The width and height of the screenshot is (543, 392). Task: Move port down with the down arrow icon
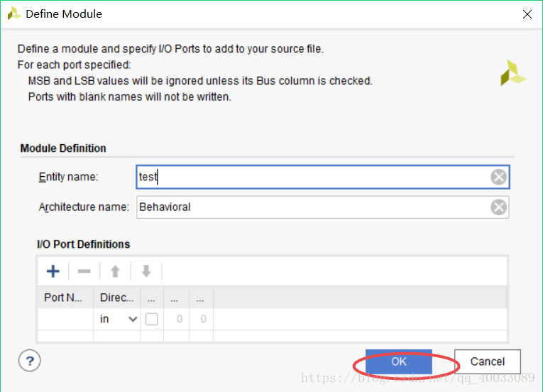coord(146,271)
